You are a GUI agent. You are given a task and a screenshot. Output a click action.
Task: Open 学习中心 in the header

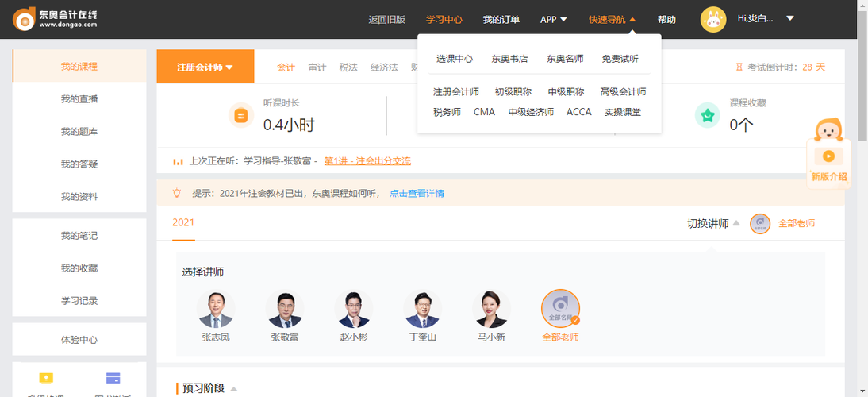pyautogui.click(x=444, y=19)
